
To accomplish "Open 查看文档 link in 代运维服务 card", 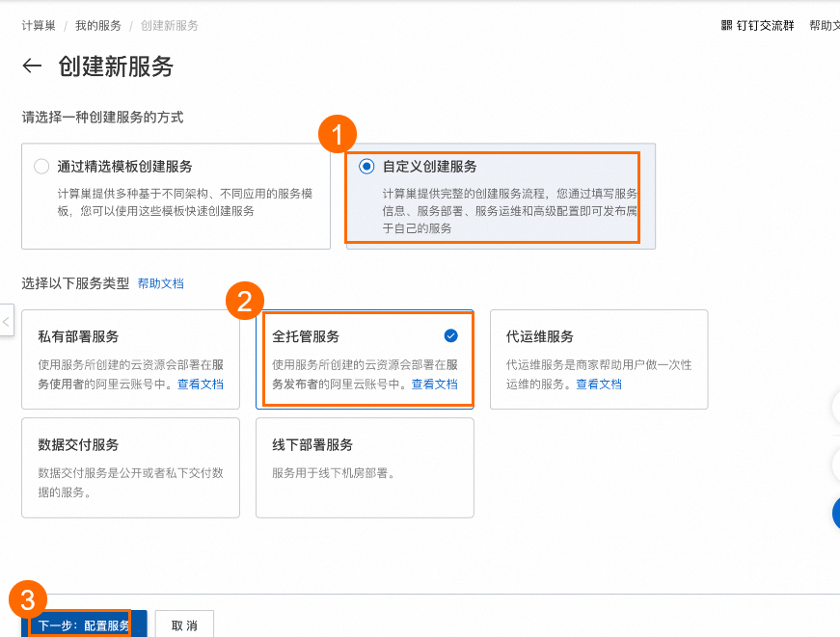I will pos(599,384).
